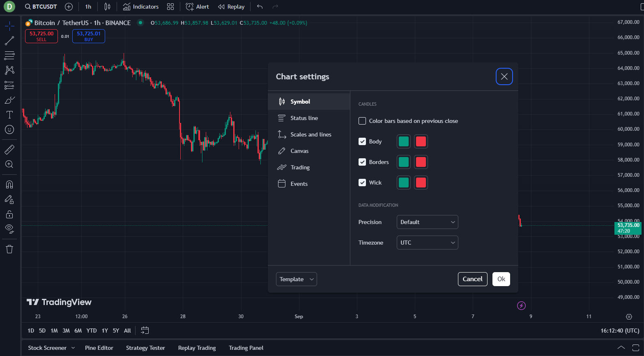
Task: Start bar Replay mode
Action: 231,7
